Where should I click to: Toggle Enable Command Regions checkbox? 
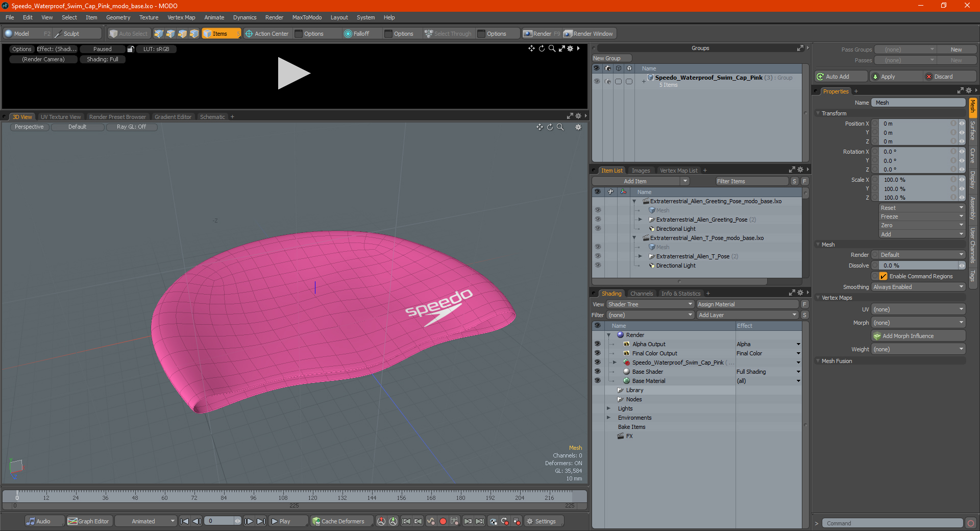click(x=883, y=276)
